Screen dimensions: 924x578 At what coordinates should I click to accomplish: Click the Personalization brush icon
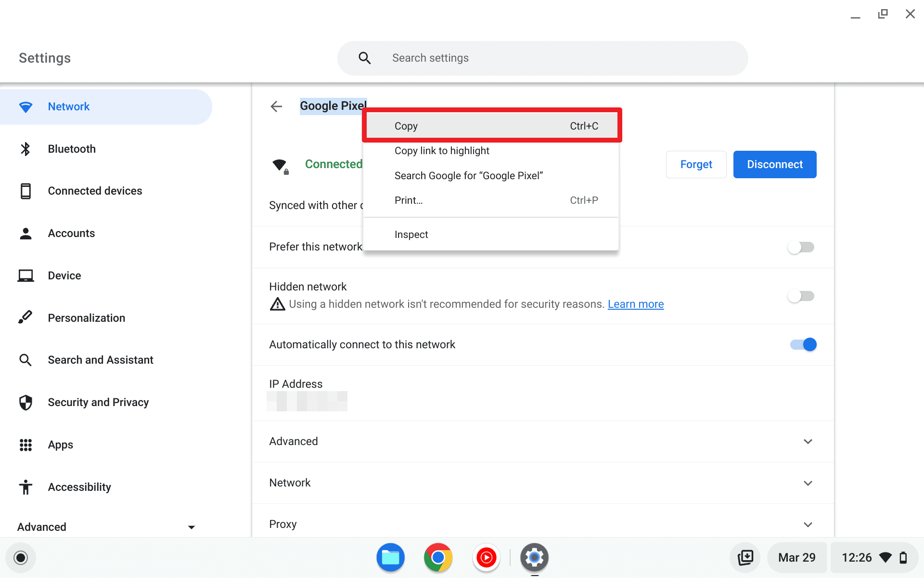[x=26, y=317]
